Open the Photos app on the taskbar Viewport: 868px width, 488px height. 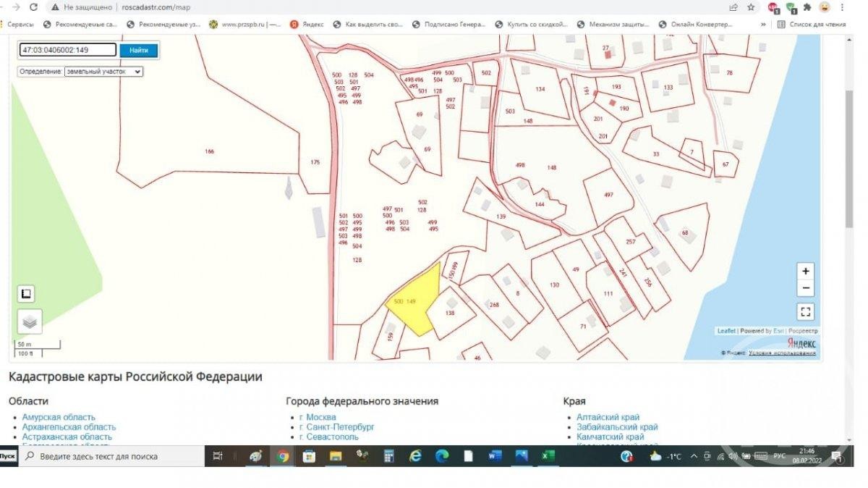tap(522, 456)
